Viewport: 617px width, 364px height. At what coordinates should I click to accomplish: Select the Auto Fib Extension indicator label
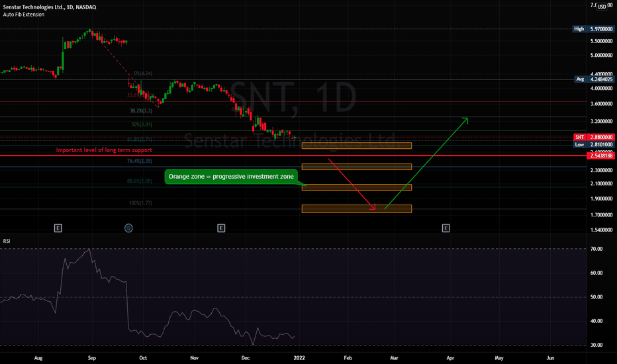(x=24, y=15)
